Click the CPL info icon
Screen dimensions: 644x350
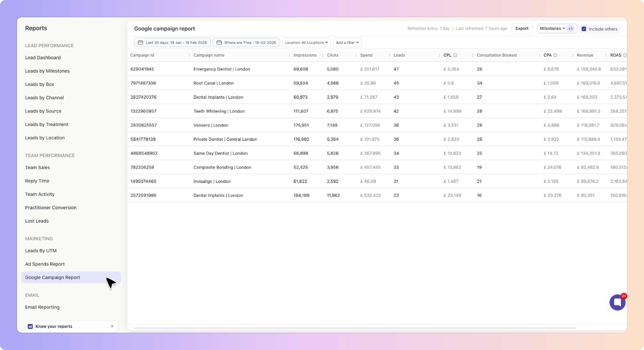pyautogui.click(x=455, y=55)
